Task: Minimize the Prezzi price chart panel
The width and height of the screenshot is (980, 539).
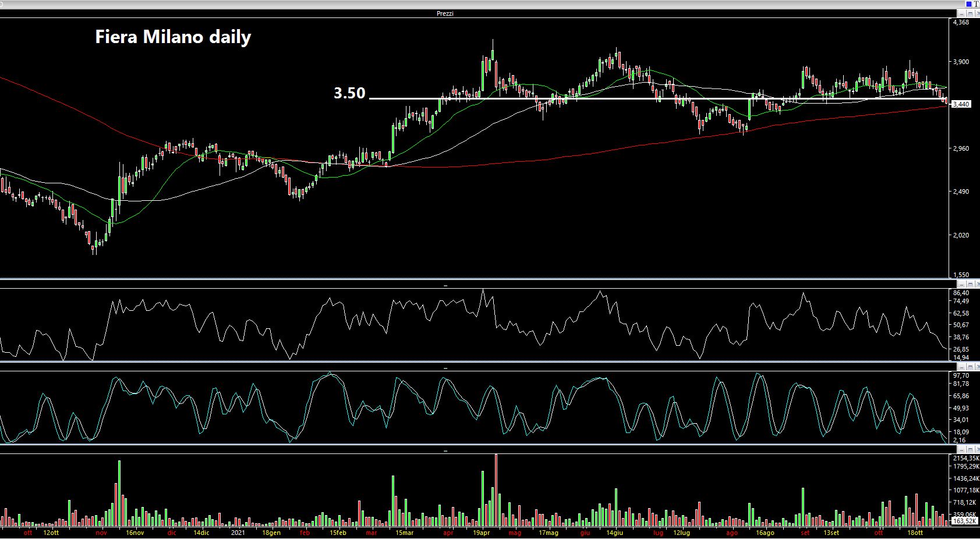Action: tap(962, 13)
